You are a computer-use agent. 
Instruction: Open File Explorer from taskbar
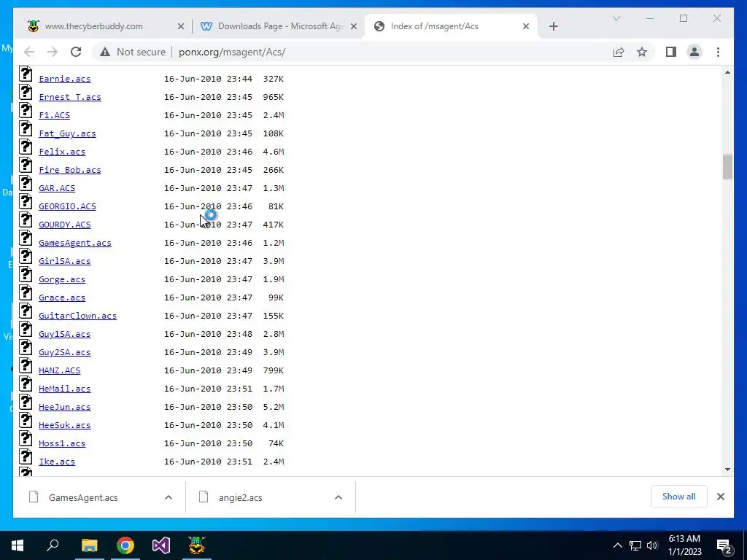tap(89, 545)
